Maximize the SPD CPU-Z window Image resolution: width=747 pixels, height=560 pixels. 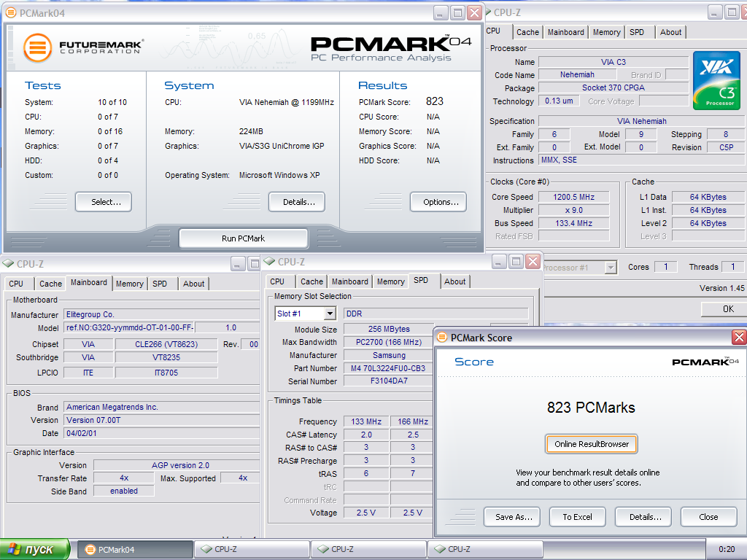(516, 262)
